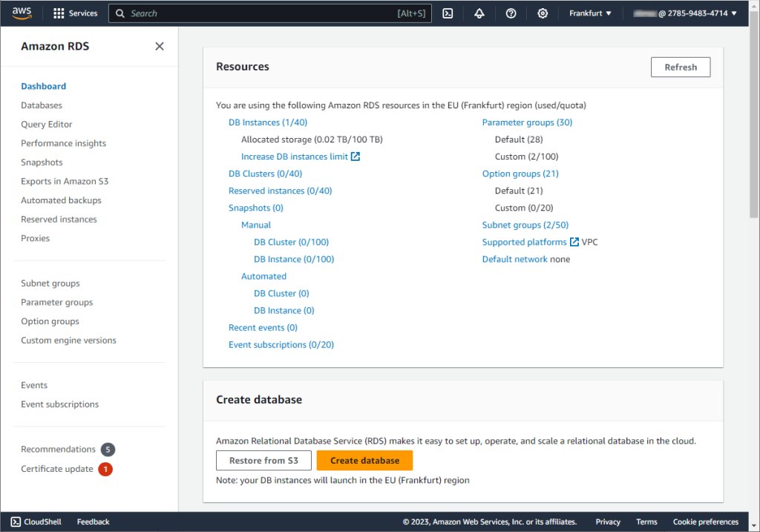Open the Help question-mark icon
The image size is (760, 532).
[x=511, y=13]
